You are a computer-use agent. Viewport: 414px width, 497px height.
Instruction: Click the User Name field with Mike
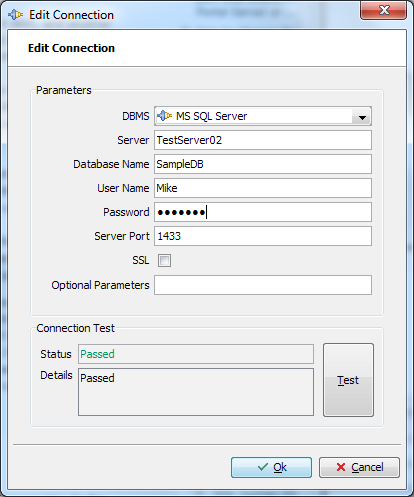[x=263, y=188]
